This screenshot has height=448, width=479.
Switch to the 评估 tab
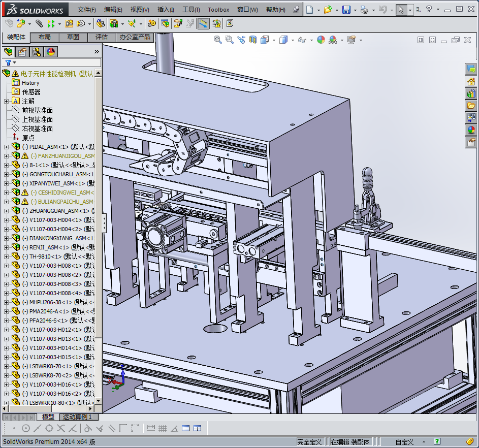pyautogui.click(x=102, y=37)
